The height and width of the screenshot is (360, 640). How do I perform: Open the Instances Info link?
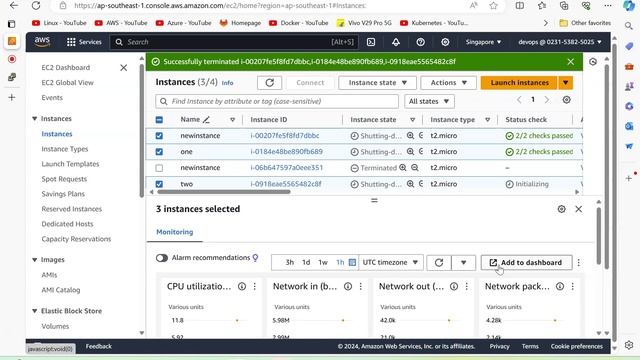click(227, 83)
